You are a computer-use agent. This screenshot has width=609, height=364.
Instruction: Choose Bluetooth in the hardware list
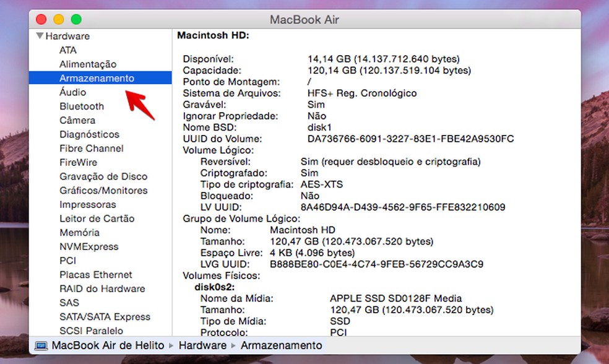click(x=82, y=106)
